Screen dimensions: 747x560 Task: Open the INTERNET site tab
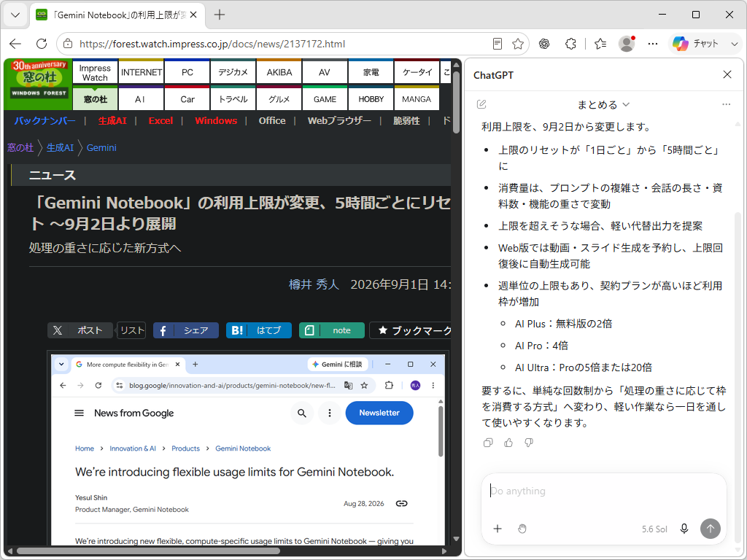[141, 72]
